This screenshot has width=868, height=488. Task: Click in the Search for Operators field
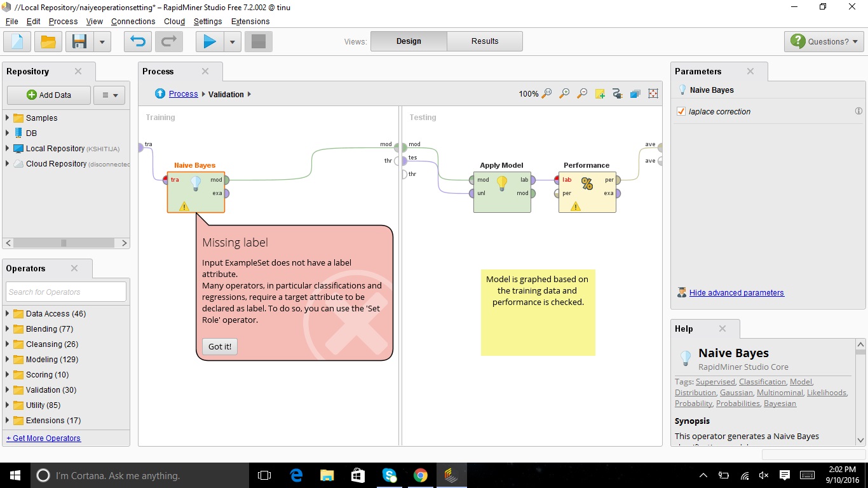click(x=65, y=291)
